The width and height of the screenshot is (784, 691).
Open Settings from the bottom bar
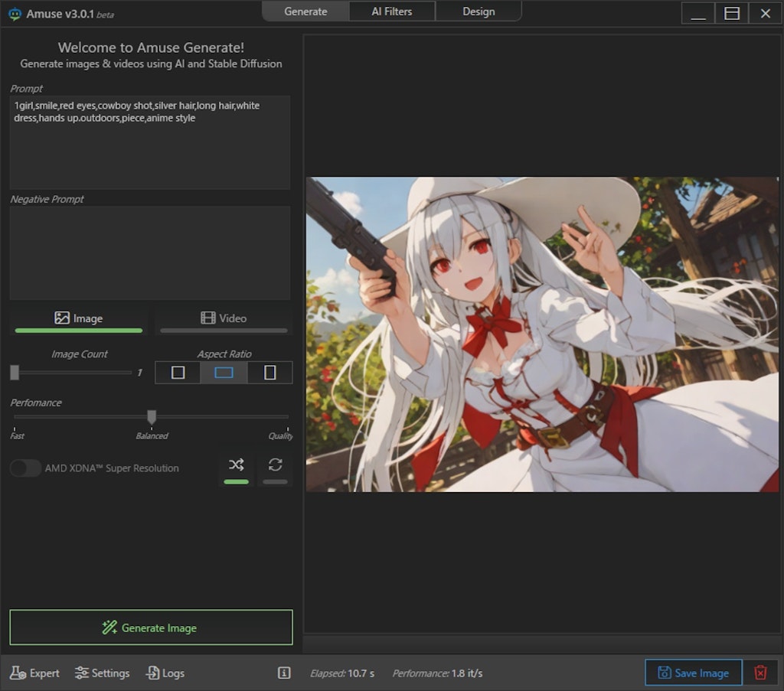point(102,673)
